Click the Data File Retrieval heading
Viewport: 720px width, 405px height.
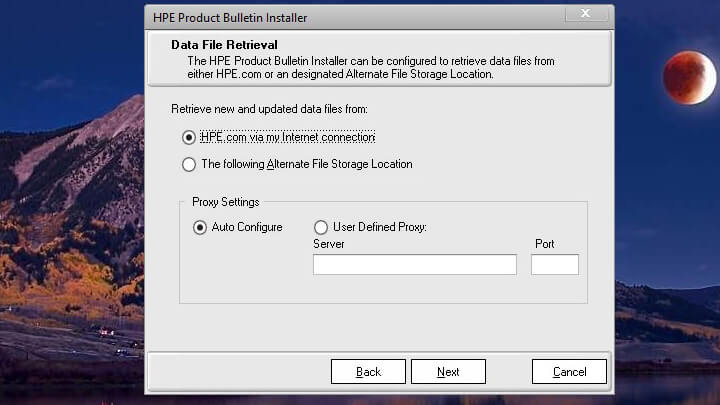click(224, 45)
